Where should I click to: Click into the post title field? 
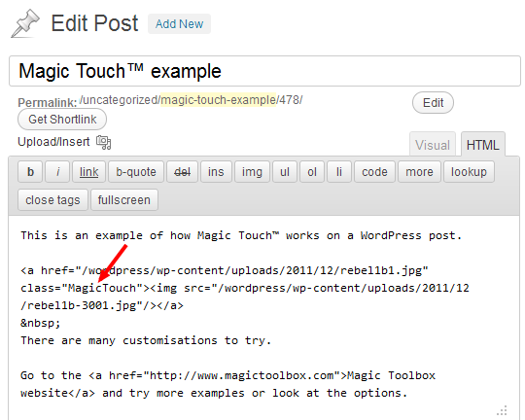click(x=264, y=71)
